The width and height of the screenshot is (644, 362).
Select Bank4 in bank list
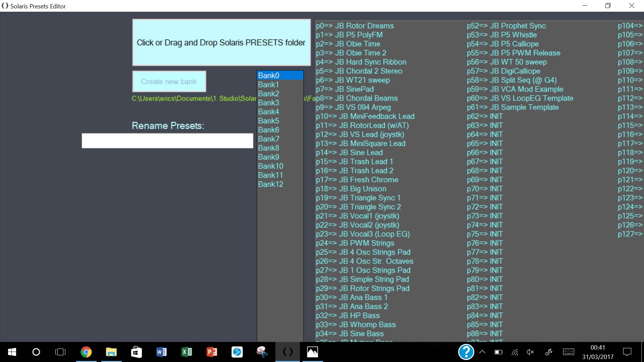(x=280, y=112)
